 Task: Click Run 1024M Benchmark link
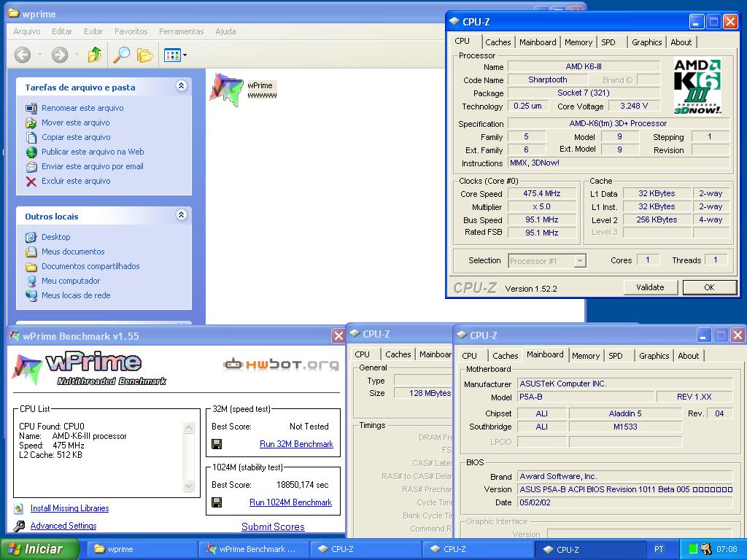pyautogui.click(x=290, y=502)
